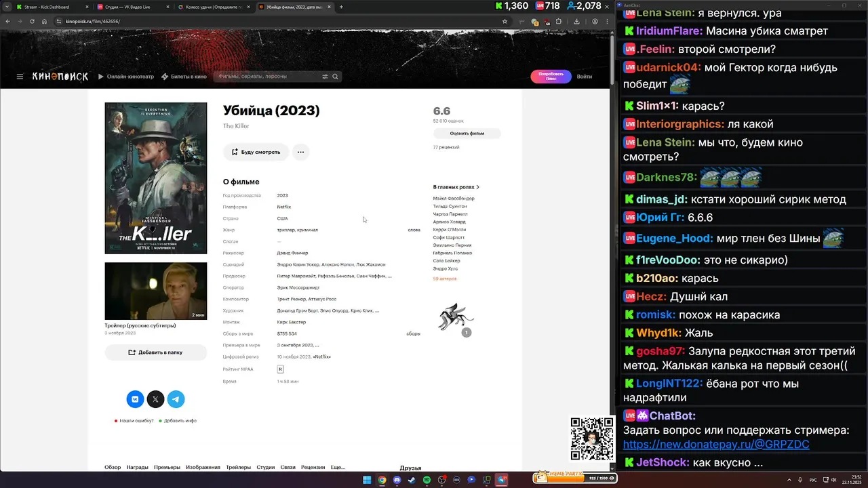Open donatepay link in chat
The image size is (868, 488).
[x=716, y=445]
